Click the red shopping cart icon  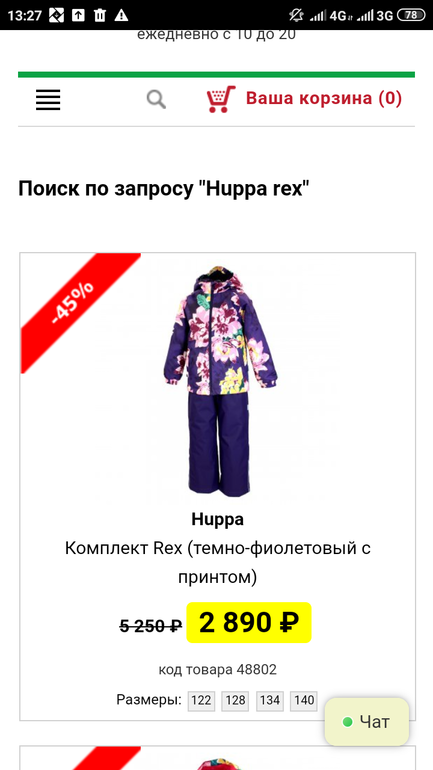[221, 99]
